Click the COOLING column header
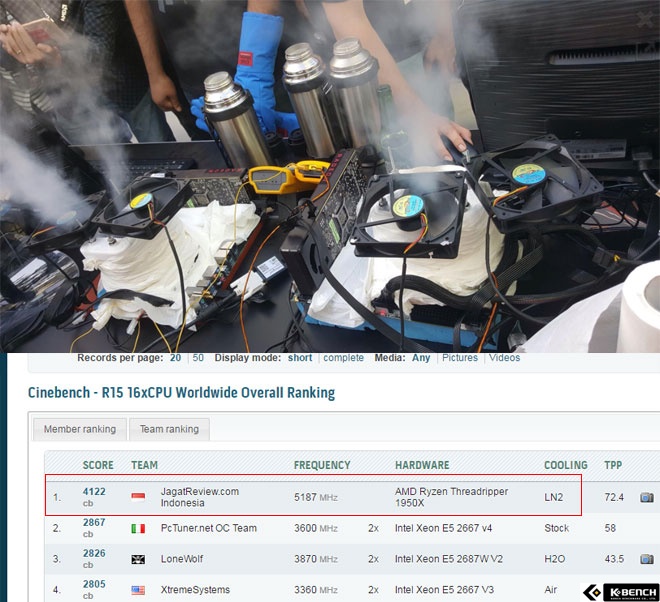Screen dimensions: 660x602 pyautogui.click(x=566, y=465)
